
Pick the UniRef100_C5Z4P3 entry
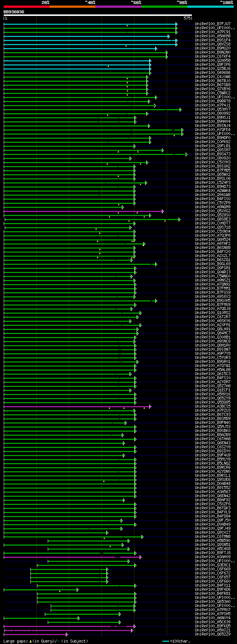[x=213, y=183]
